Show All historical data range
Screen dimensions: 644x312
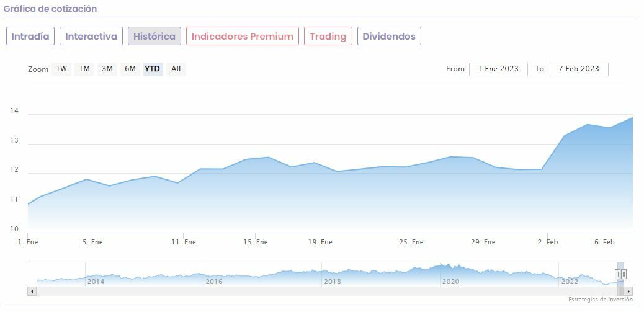(x=176, y=69)
